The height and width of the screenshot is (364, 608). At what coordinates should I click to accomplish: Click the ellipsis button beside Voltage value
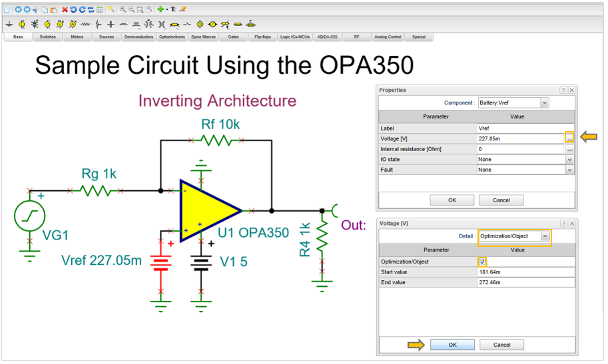[x=569, y=138]
